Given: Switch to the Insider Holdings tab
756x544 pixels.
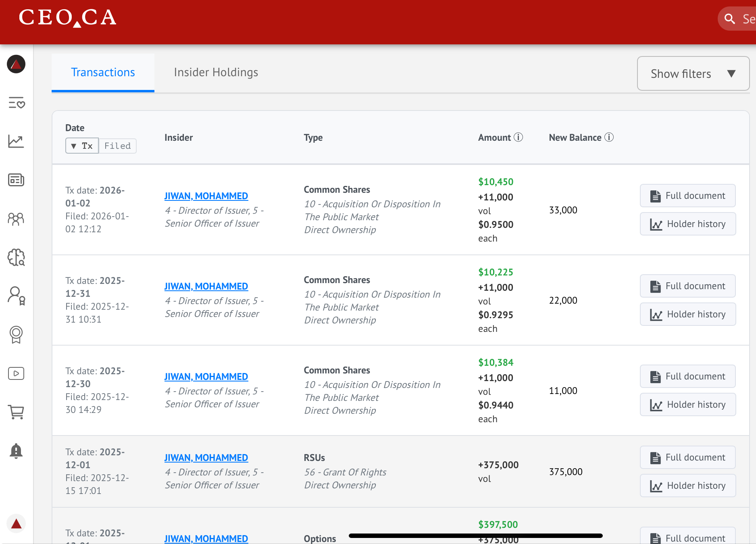Looking at the screenshot, I should [x=216, y=73].
